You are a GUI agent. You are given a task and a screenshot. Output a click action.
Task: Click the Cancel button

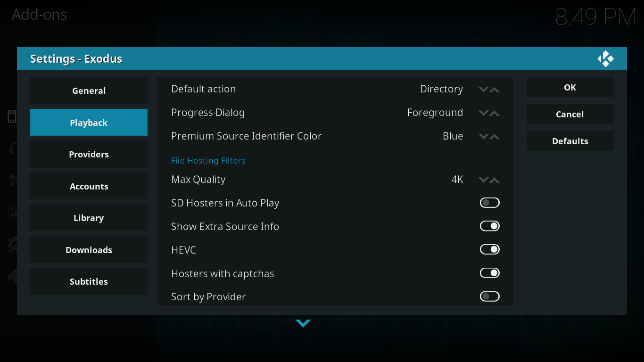(x=570, y=114)
